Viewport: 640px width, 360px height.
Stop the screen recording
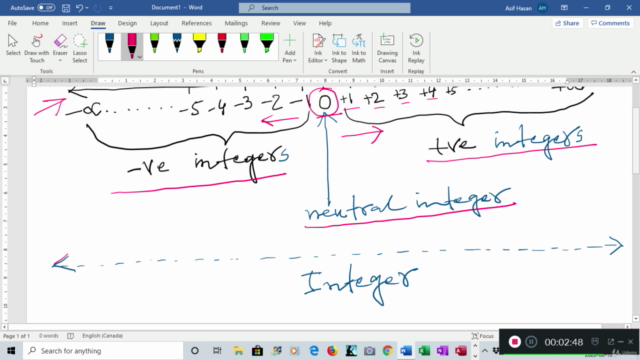coord(515,342)
